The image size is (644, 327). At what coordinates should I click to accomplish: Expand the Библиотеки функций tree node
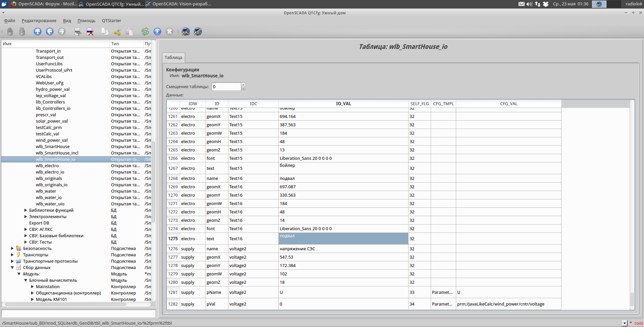point(25,210)
